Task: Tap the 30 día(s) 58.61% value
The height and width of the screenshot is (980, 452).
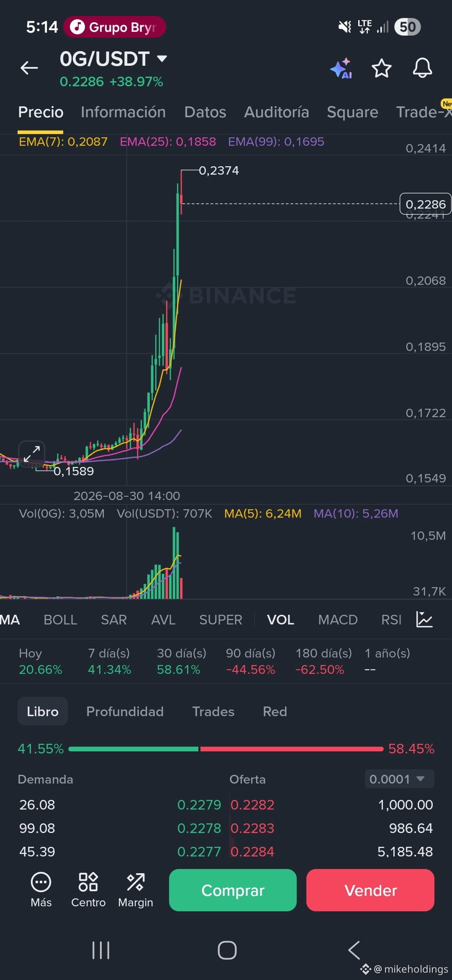Action: 179,670
